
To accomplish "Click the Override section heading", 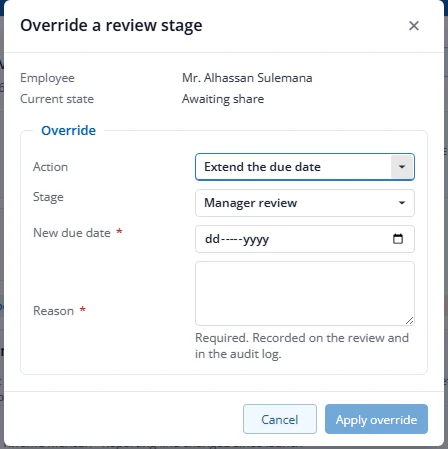I will click(x=68, y=130).
